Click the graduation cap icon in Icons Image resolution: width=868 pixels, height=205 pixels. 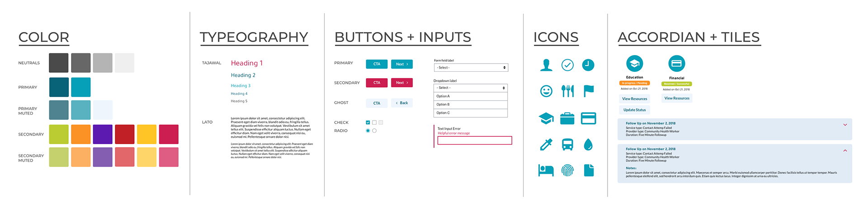click(x=546, y=118)
